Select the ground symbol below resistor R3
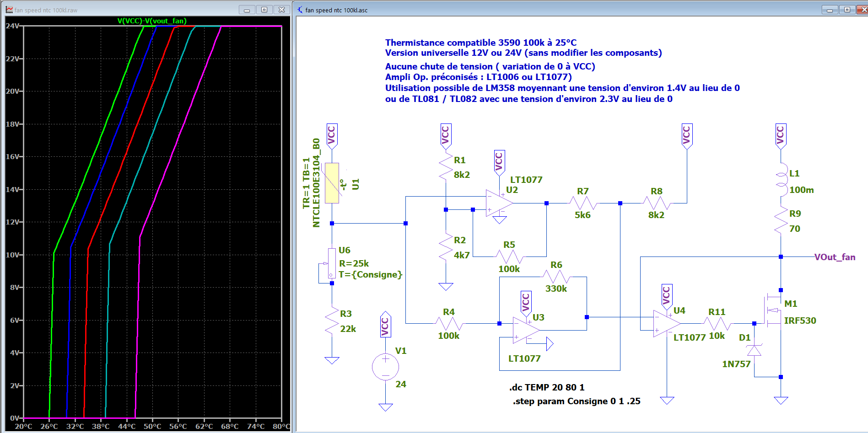The width and height of the screenshot is (868, 433). (x=332, y=360)
